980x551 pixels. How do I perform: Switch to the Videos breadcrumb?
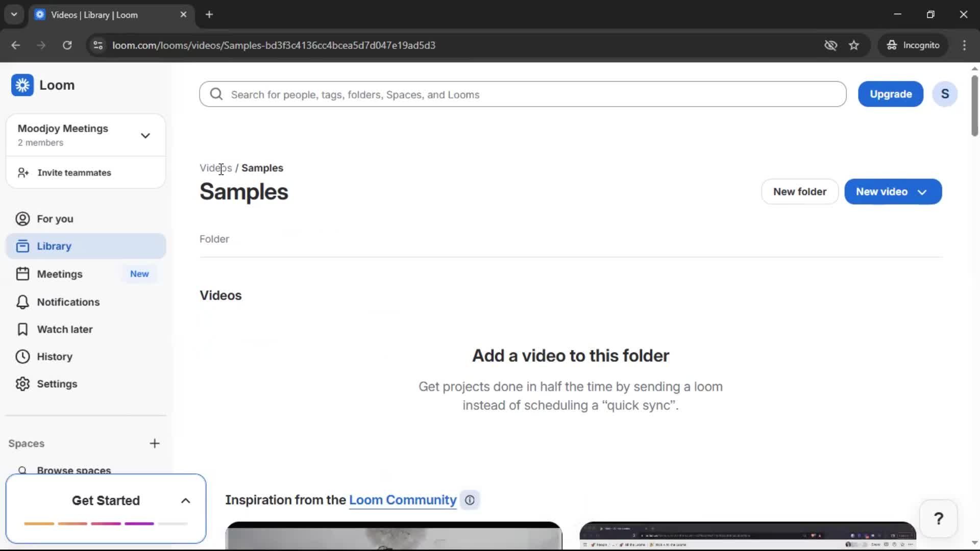click(216, 168)
